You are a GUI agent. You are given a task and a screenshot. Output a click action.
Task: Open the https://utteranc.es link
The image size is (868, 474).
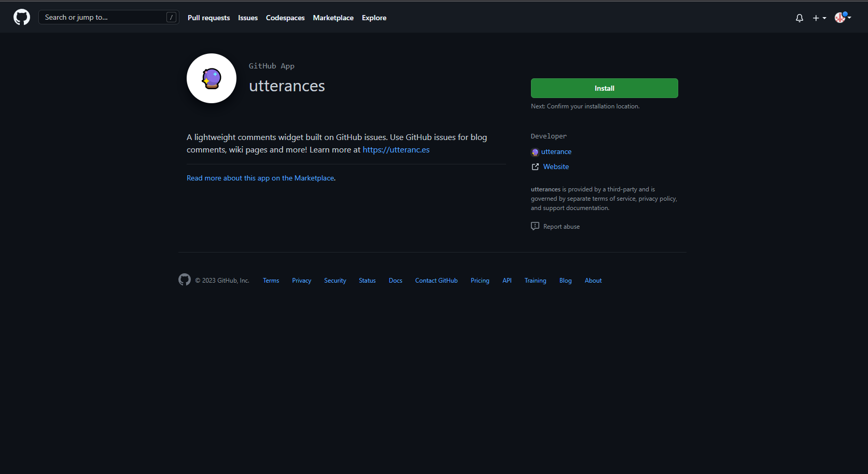click(396, 150)
